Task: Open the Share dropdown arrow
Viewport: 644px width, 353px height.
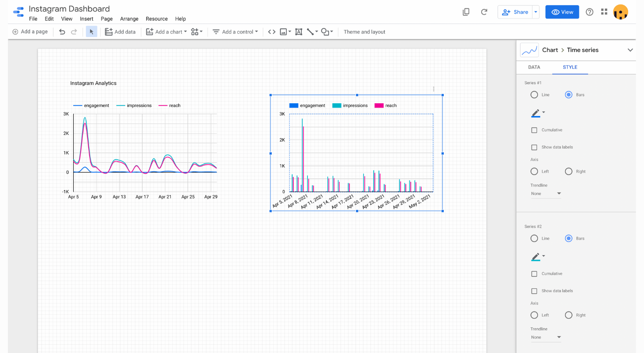Action: point(535,12)
